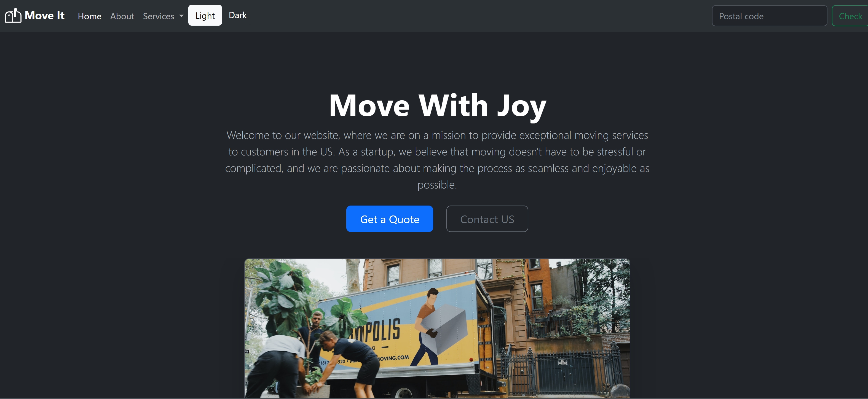Click the Get a Quote button
The image size is (868, 399).
(x=390, y=219)
